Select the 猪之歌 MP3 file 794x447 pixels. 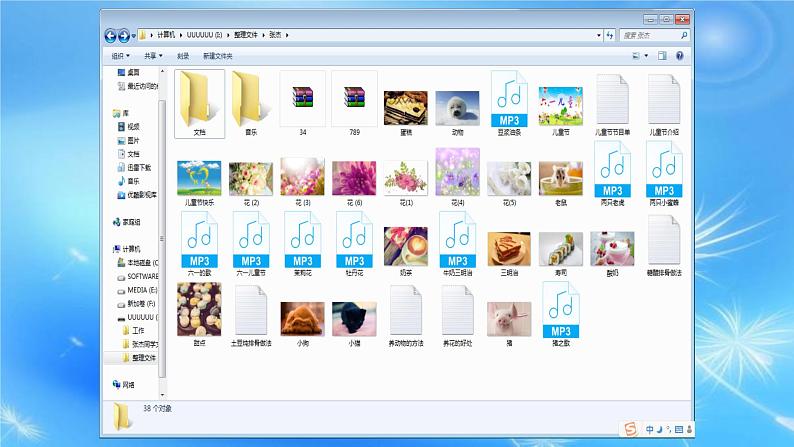[x=561, y=315]
